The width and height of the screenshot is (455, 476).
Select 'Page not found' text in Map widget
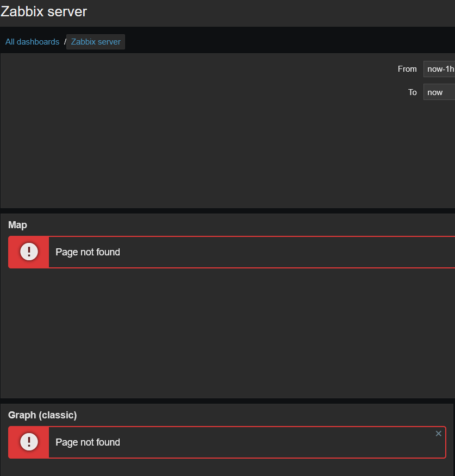coord(88,252)
